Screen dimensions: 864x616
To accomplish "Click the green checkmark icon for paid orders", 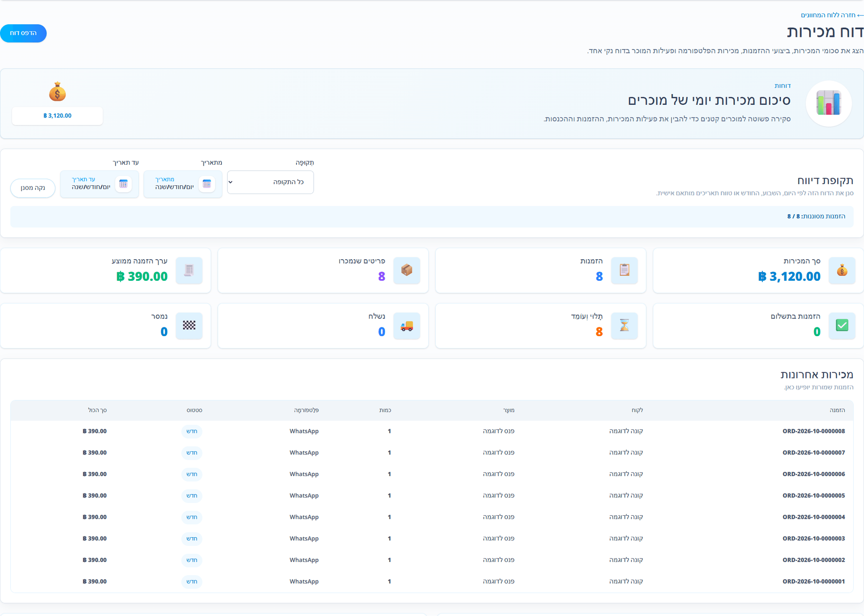I will tap(842, 325).
